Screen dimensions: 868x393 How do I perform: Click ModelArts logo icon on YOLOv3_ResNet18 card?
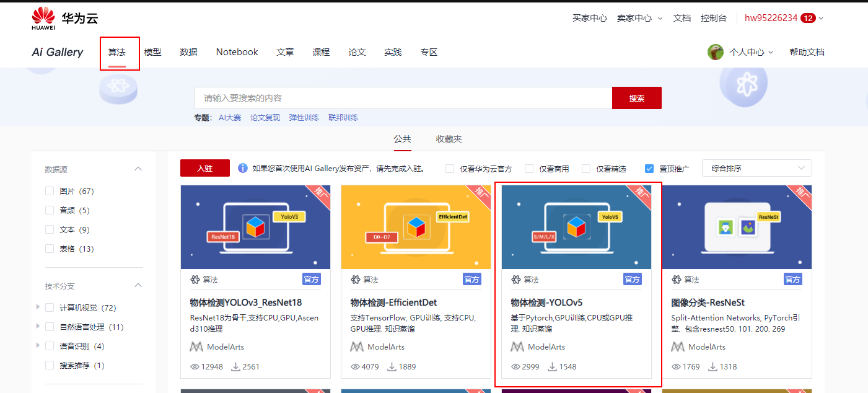[196, 347]
